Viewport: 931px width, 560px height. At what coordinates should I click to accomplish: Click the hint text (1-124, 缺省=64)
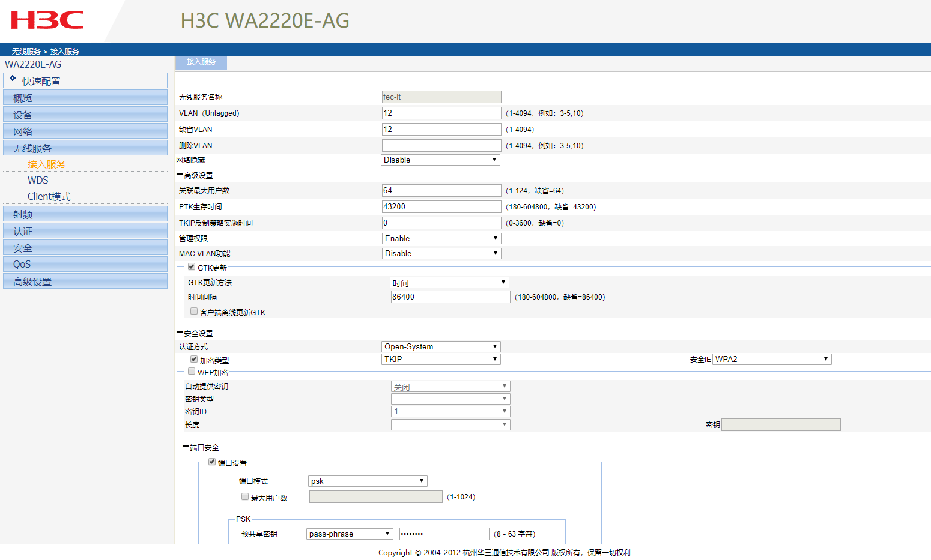535,190
